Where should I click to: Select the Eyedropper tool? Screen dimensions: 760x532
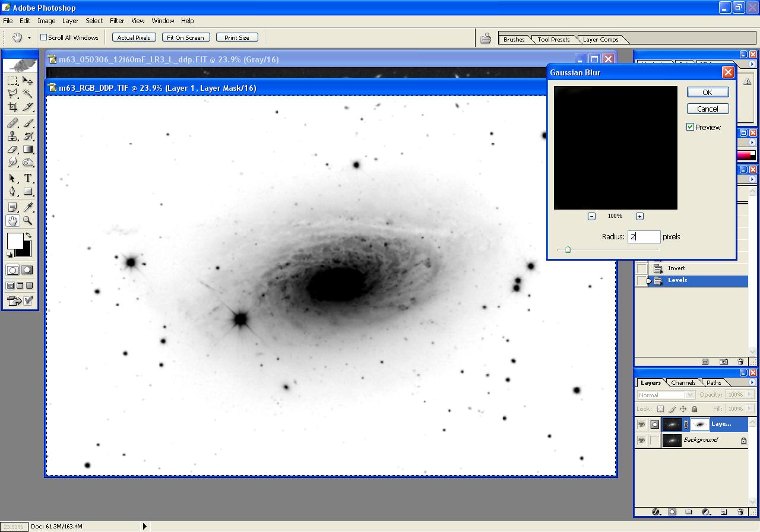coord(28,207)
